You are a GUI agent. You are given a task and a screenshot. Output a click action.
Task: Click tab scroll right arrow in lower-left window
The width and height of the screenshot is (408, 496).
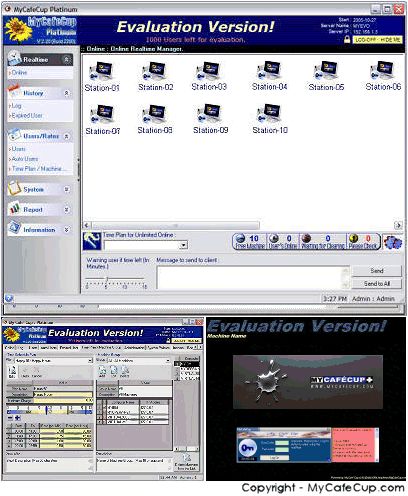(x=200, y=347)
